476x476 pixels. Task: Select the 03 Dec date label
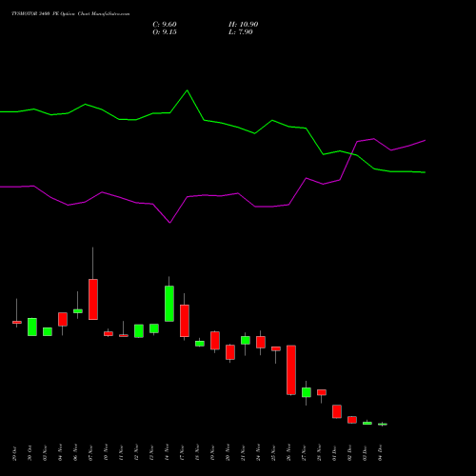365,453
